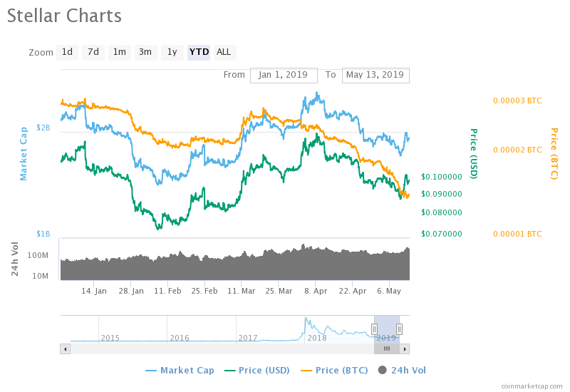Set zoom range to 3m
The height and width of the screenshot is (392, 570).
[x=145, y=52]
